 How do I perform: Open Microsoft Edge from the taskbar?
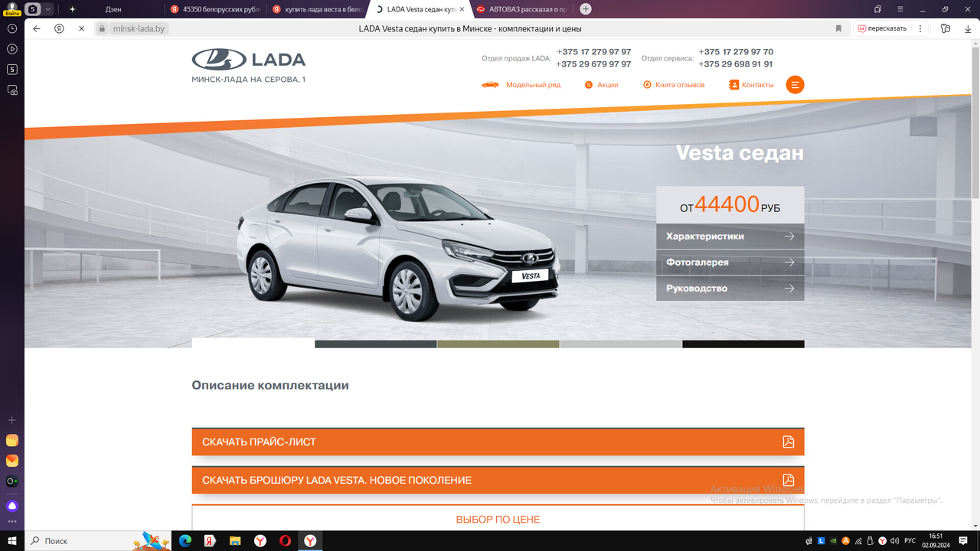pyautogui.click(x=185, y=540)
